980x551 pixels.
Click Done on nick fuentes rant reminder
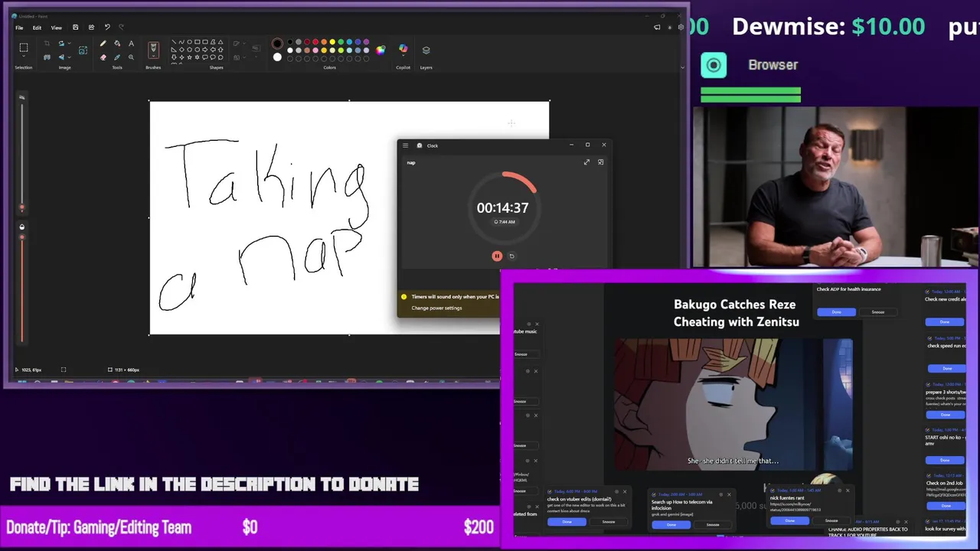[790, 520]
